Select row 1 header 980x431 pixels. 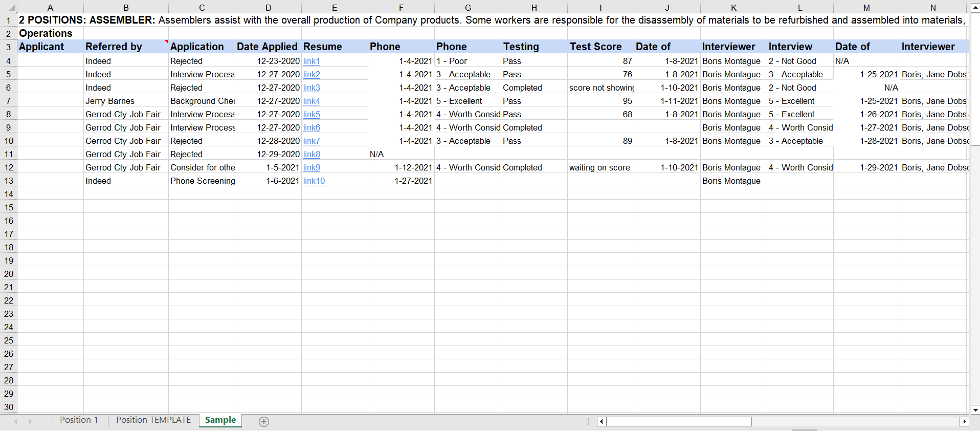[8, 20]
